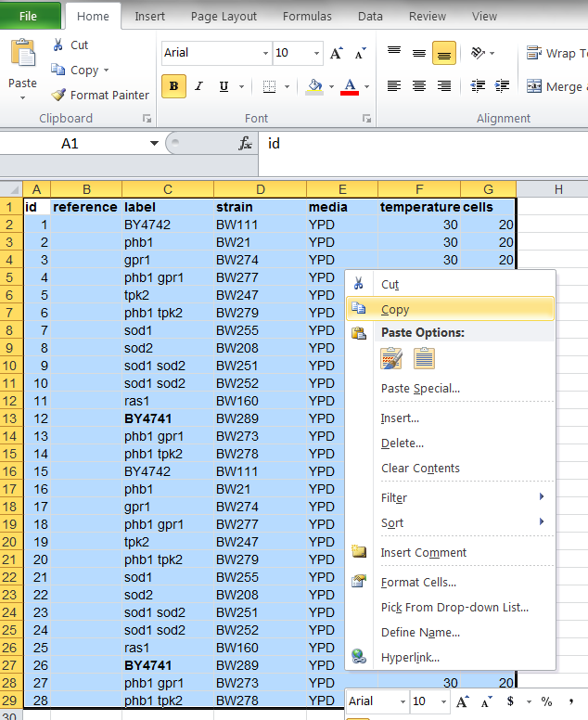Open Filter submenu in context menu
588x720 pixels.
coord(450,497)
